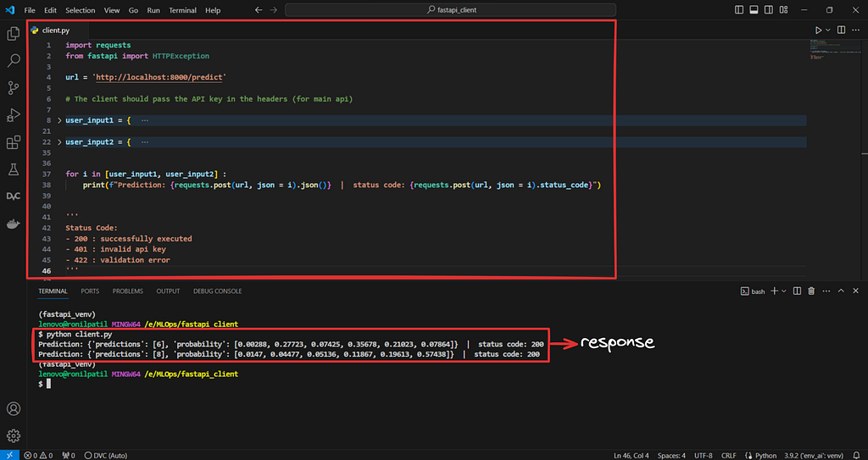868x460 pixels.
Task: Switch to the DEBUG CONSOLE tab
Action: tap(218, 291)
